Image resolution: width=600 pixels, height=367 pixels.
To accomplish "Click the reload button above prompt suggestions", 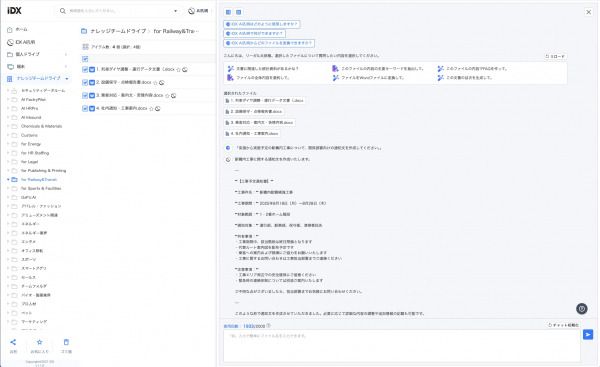I will [555, 57].
